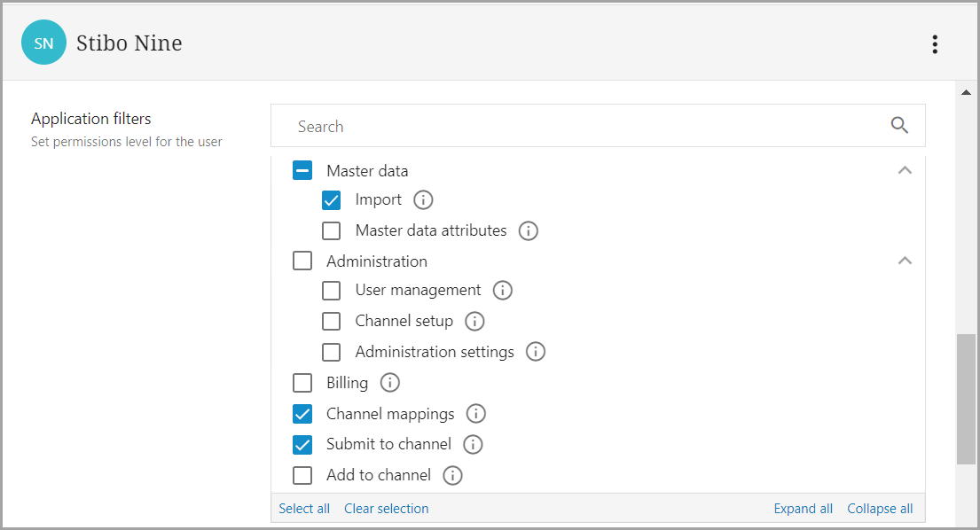Show info for Import permission
Image resolution: width=980 pixels, height=530 pixels.
tap(423, 200)
